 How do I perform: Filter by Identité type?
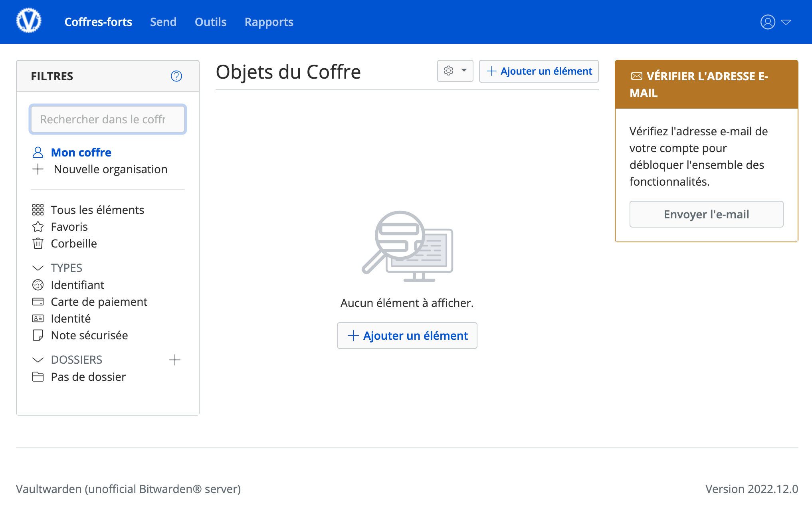(x=71, y=319)
